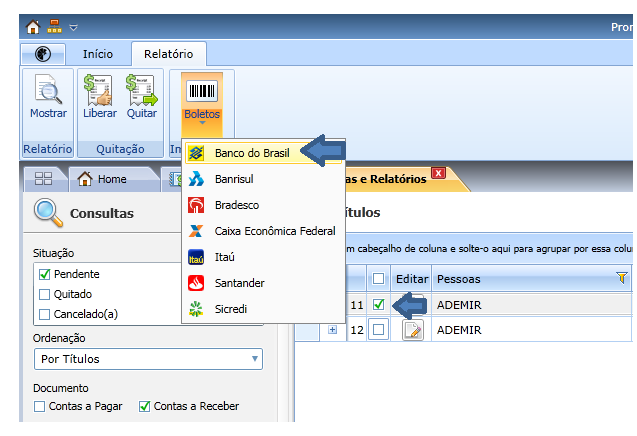Switch to the Home document tab
This screenshot has height=436, width=637.
coord(112,179)
